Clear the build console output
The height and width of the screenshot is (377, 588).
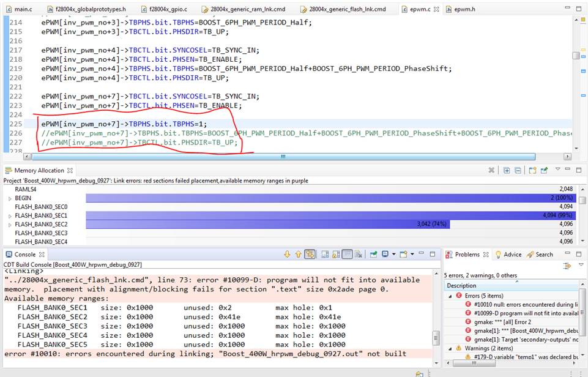pyautogui.click(x=359, y=255)
